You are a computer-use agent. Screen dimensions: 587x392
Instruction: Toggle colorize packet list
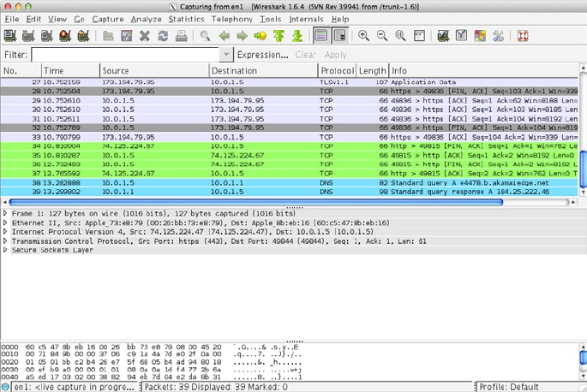tap(321, 36)
